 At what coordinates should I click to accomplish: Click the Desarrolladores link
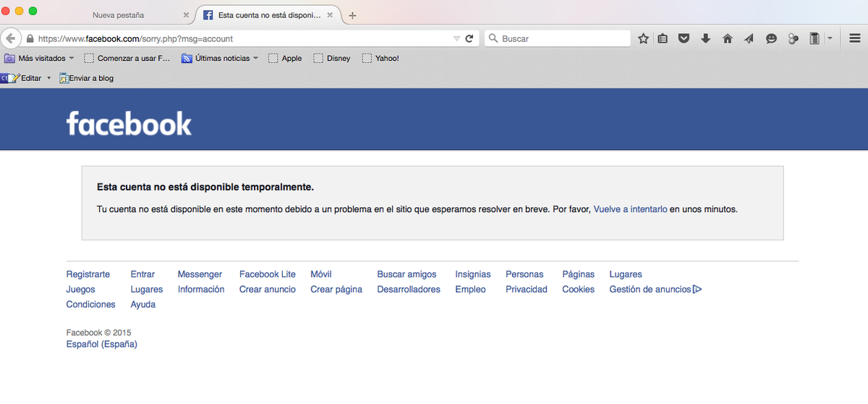click(409, 289)
